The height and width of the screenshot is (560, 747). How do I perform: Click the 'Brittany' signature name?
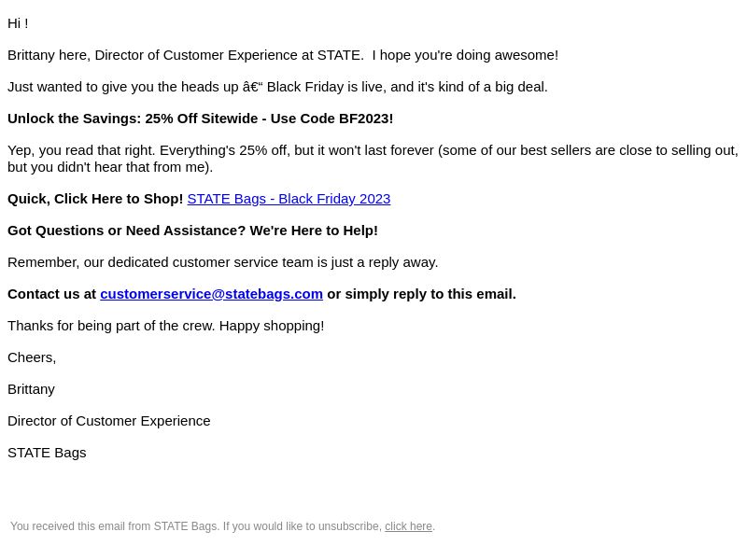pyautogui.click(x=32, y=389)
